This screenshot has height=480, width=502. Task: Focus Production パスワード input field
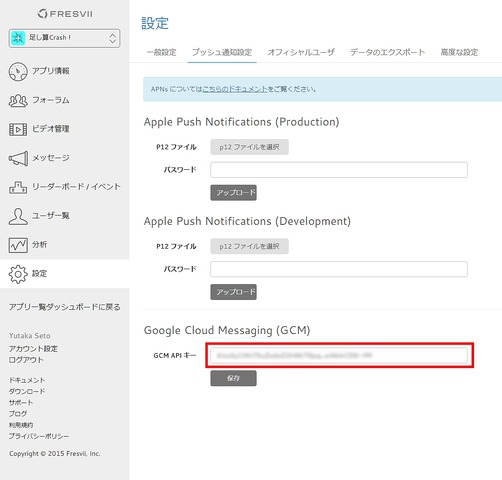pyautogui.click(x=339, y=170)
